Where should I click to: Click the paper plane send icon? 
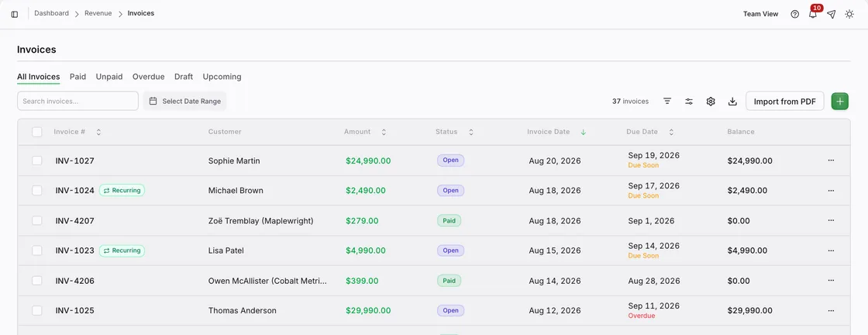coord(831,14)
